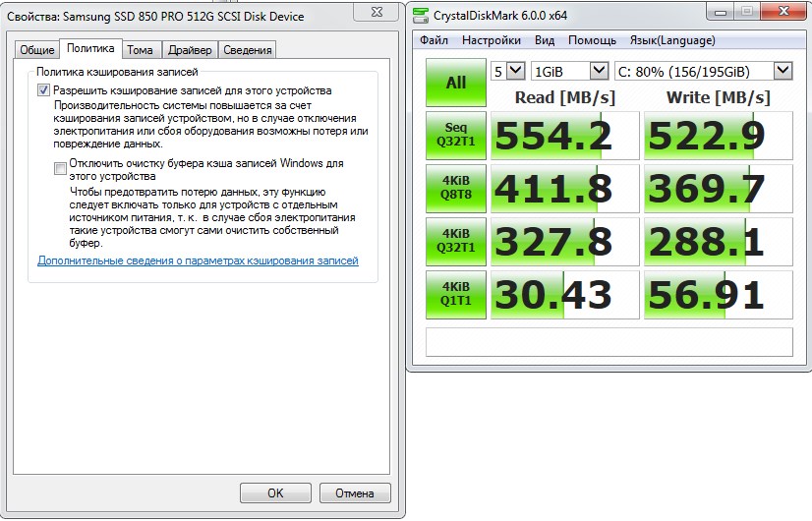Close the CrystalDiskMark window
The height and width of the screenshot is (521, 812).
pos(783,12)
